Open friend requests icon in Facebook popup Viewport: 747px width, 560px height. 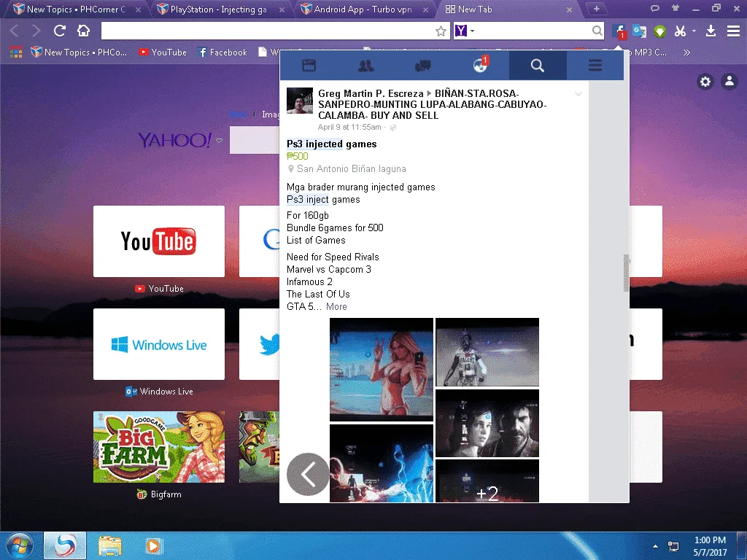click(366, 66)
